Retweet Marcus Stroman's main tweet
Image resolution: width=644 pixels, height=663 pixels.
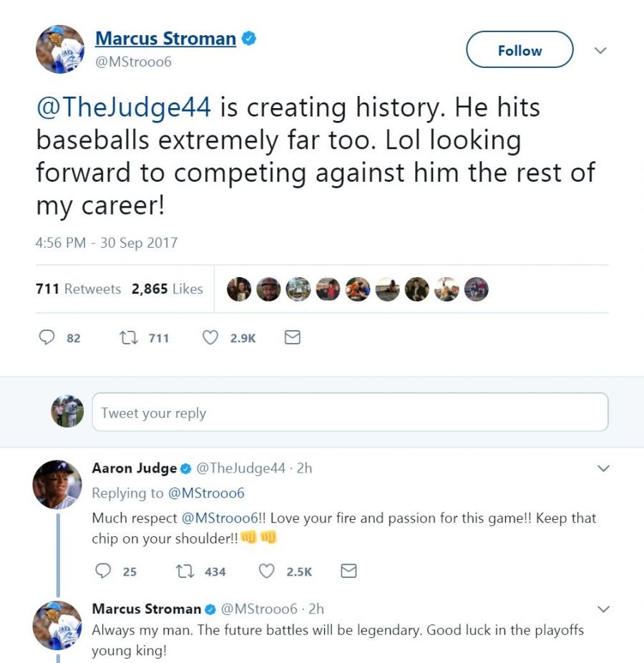pos(130,337)
